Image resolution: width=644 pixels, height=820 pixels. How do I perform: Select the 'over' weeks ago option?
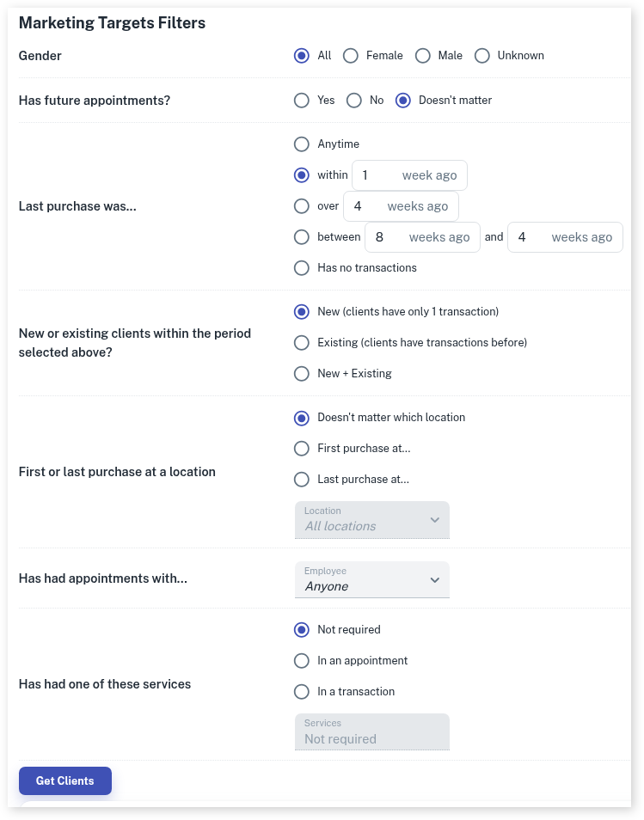[302, 206]
